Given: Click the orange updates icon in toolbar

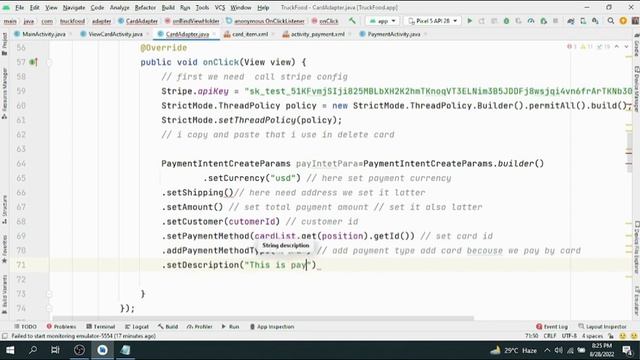Looking at the screenshot, I should pos(623,21).
